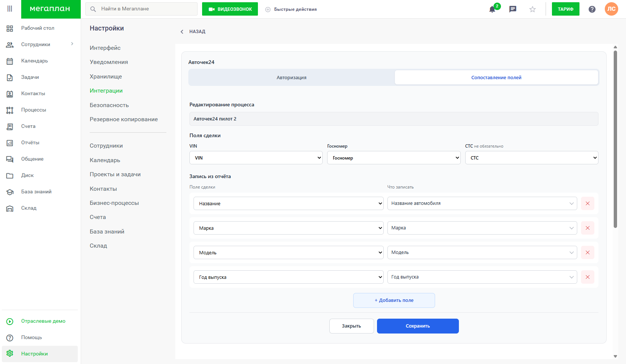Click the vertical scrollbar thumb of the form
Viewport: 626px width, 364px height.
615,139
